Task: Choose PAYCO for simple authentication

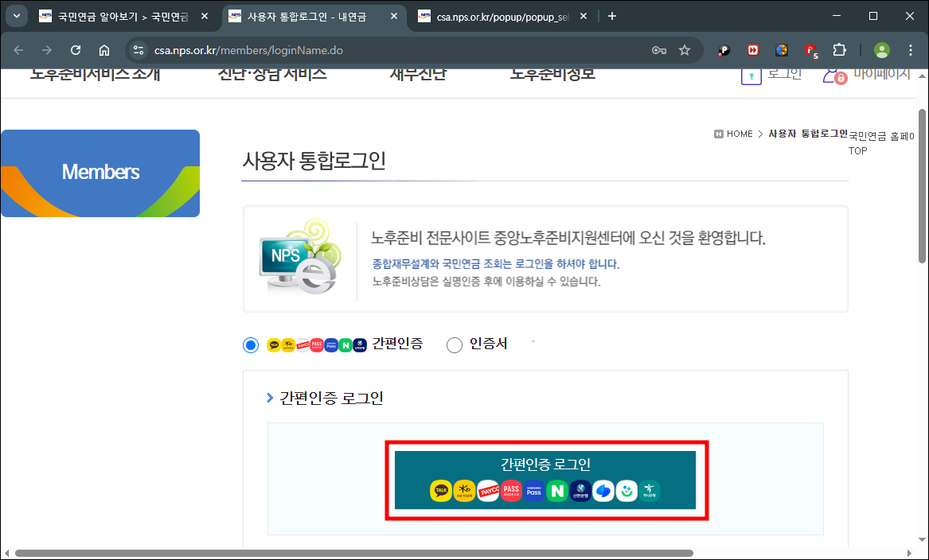Action: pos(487,490)
